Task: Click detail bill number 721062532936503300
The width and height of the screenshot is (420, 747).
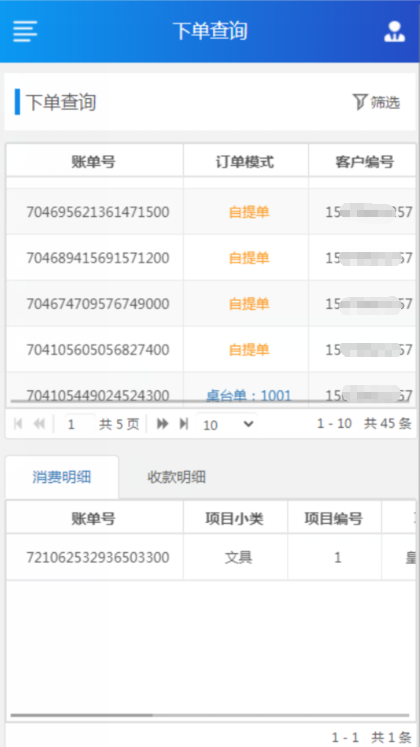Action: pyautogui.click(x=98, y=557)
